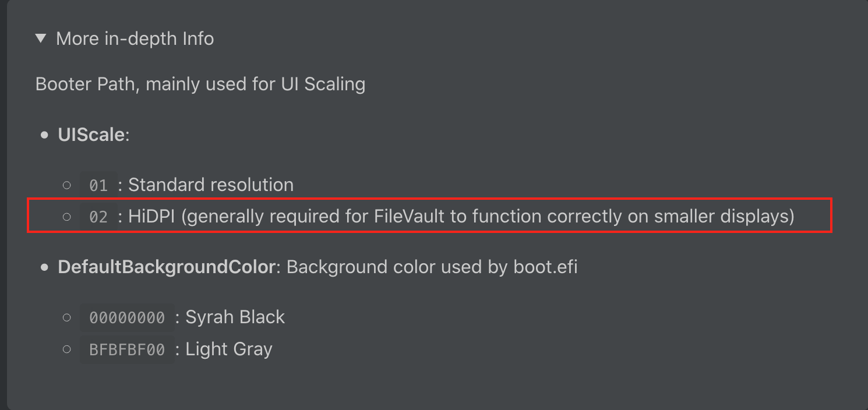The height and width of the screenshot is (410, 868).
Task: Click the HiDPI FileVault description text
Action: tap(461, 217)
